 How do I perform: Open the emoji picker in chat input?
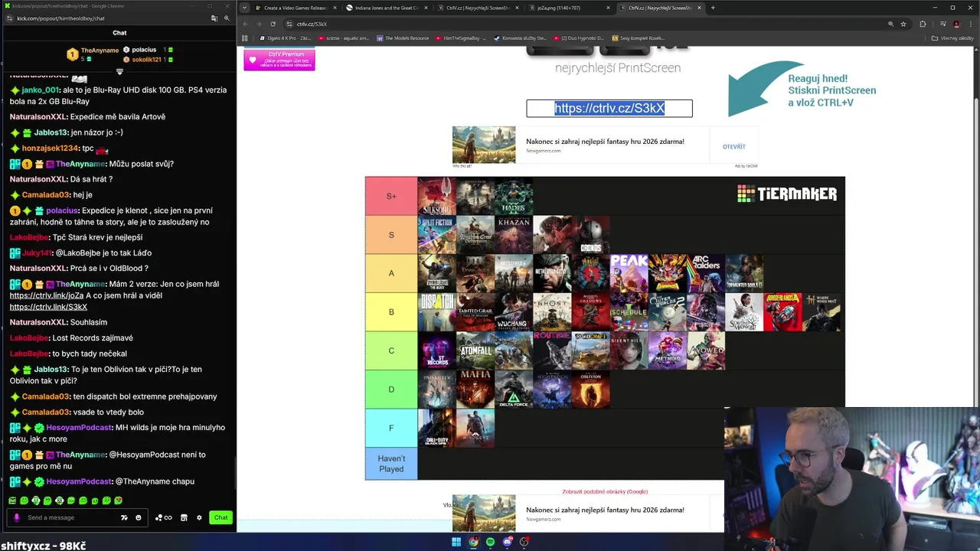[x=139, y=517]
